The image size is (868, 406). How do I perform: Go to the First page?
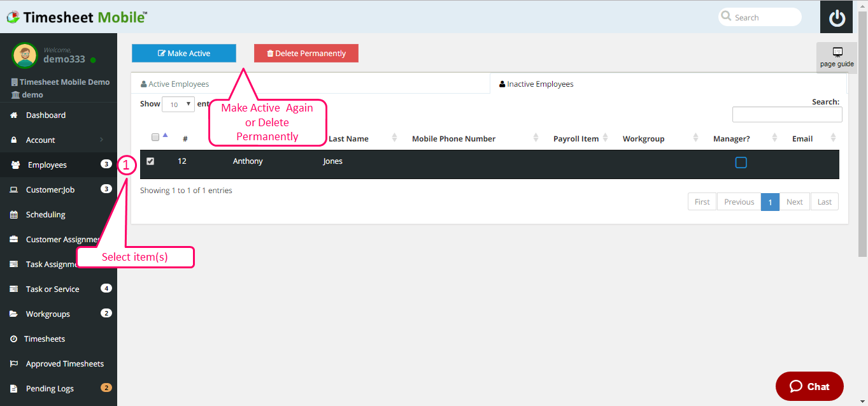[702, 202]
